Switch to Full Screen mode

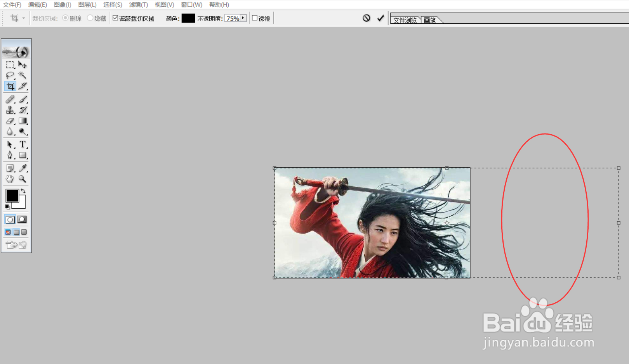24,232
